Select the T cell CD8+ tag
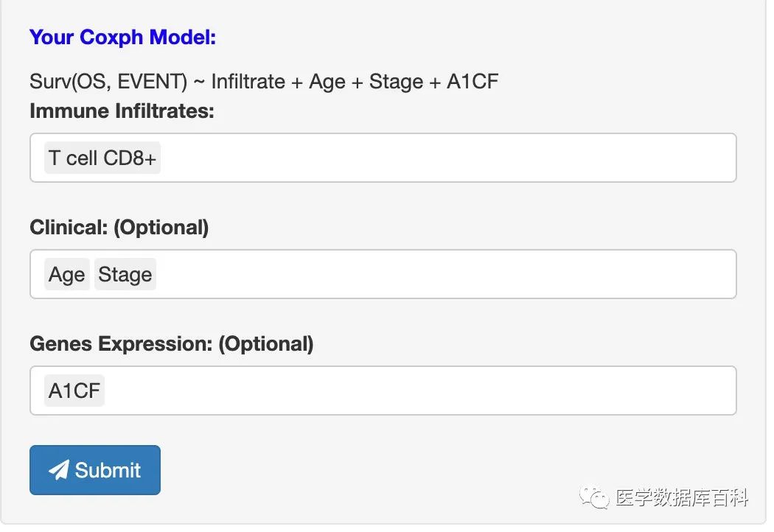Viewport: 774px width, 532px height. [102, 158]
